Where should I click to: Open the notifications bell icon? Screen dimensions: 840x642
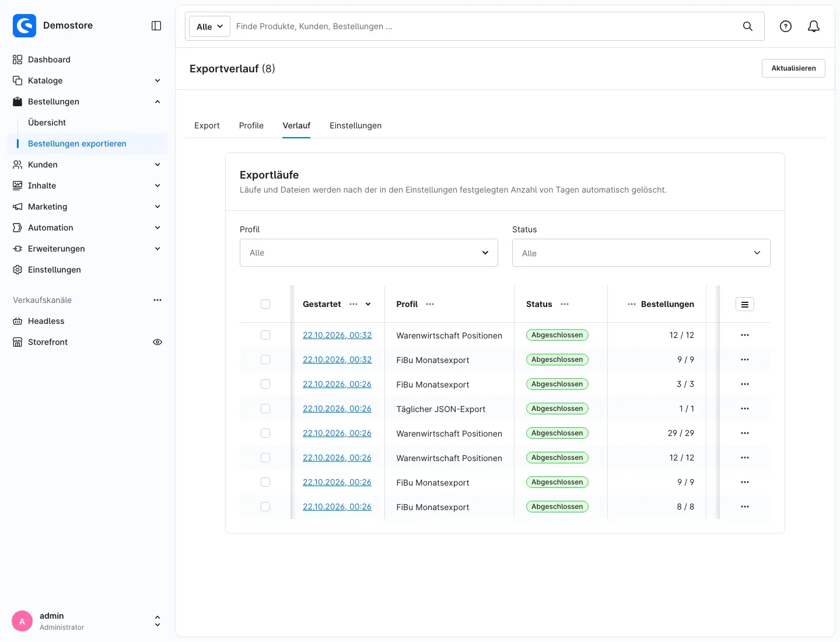pyautogui.click(x=814, y=26)
